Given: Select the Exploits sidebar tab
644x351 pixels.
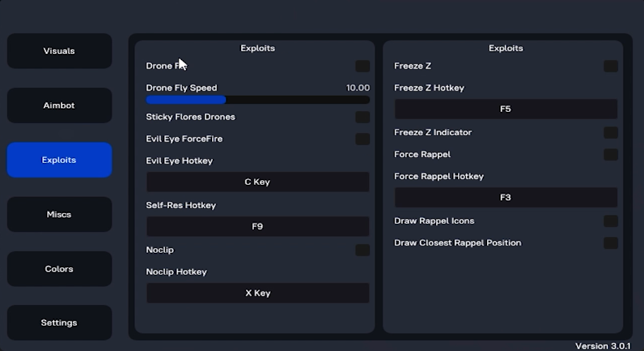Looking at the screenshot, I should [x=59, y=160].
